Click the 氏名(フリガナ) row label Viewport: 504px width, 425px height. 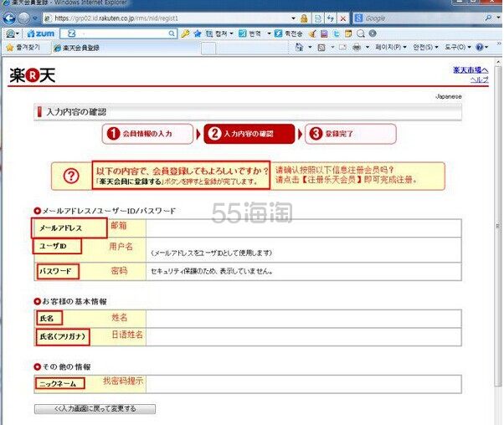point(63,336)
